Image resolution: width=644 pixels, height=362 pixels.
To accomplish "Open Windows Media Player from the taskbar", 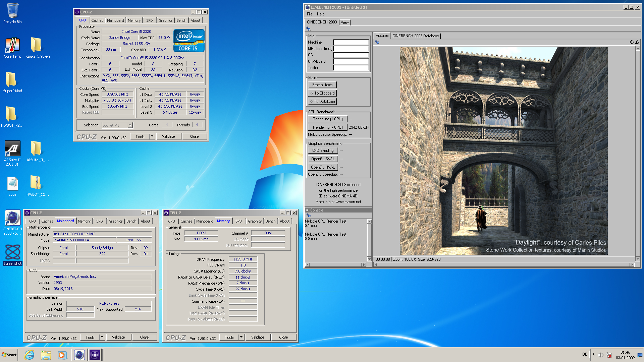I will pos(62,355).
